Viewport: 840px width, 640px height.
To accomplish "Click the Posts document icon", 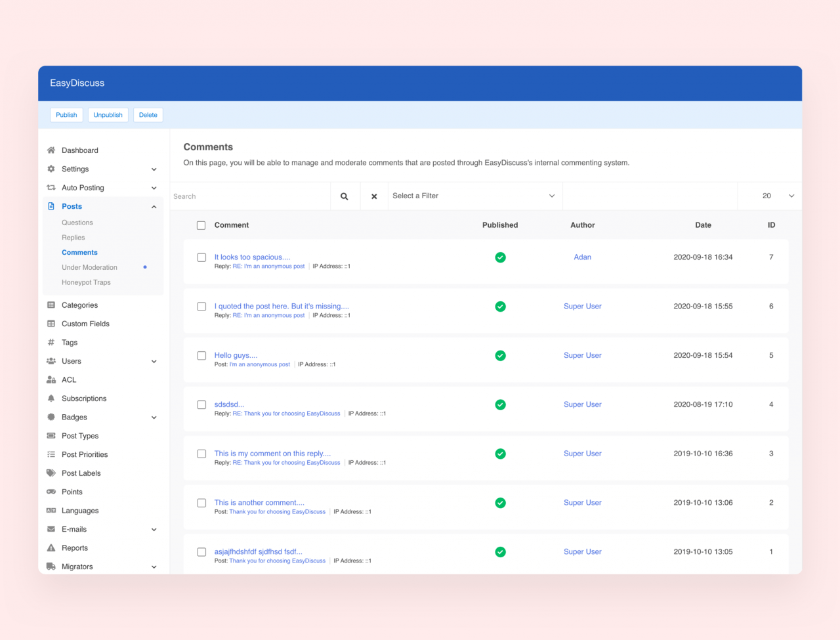I will [x=51, y=206].
